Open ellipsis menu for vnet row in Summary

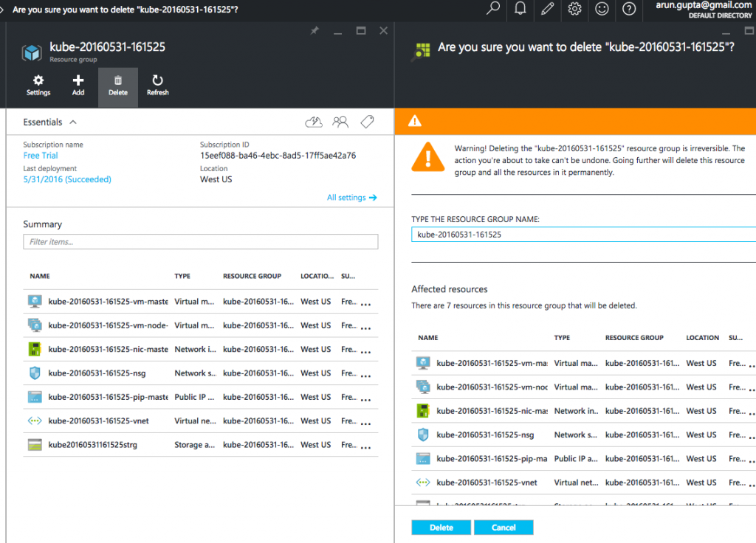coord(366,423)
